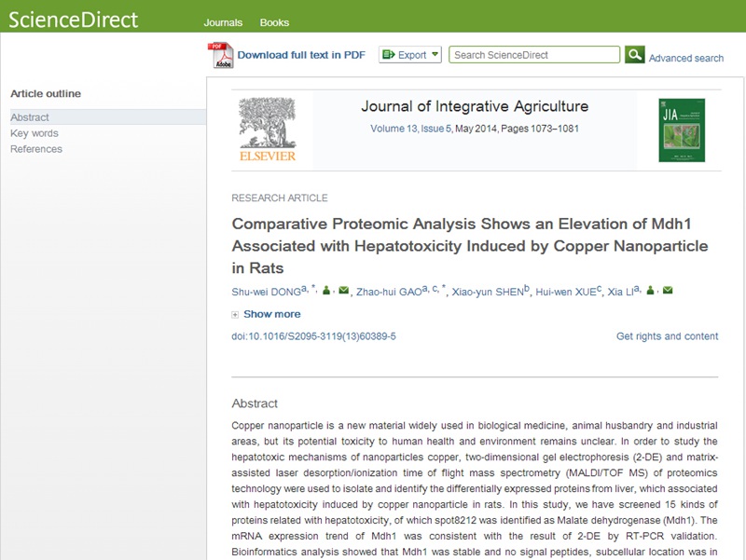This screenshot has width=746, height=560.
Task: Focus the Search ScienceDirect field
Action: coord(534,55)
